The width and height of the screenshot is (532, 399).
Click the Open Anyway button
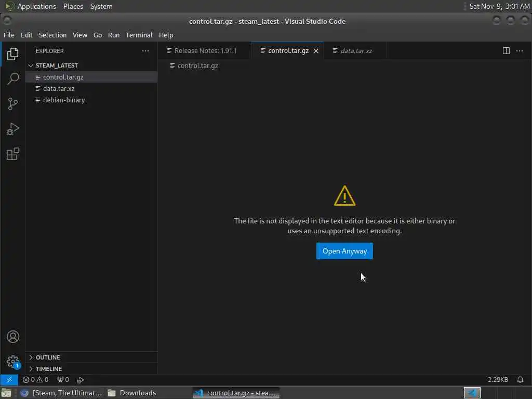[344, 251]
